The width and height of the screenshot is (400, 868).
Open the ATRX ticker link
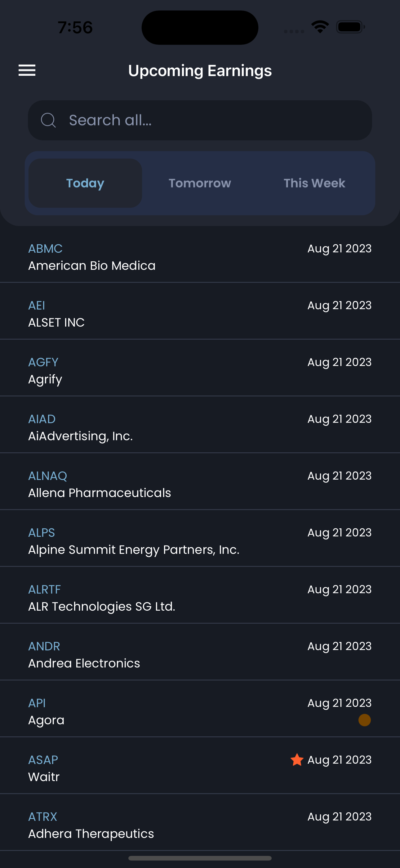click(43, 817)
